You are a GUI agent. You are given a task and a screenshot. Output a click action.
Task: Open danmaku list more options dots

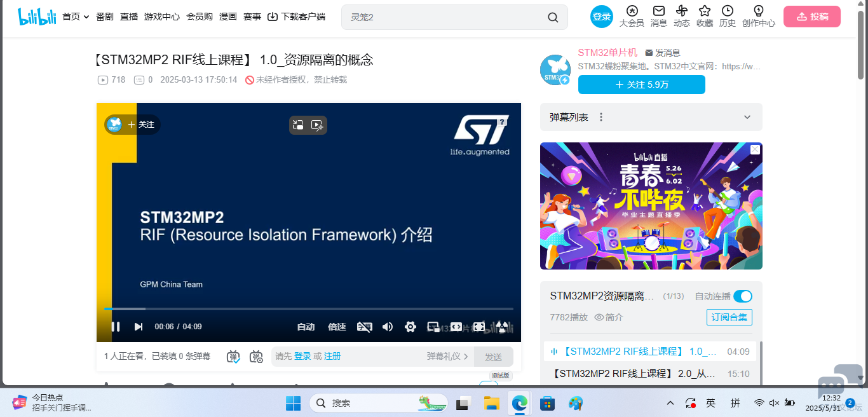(601, 117)
